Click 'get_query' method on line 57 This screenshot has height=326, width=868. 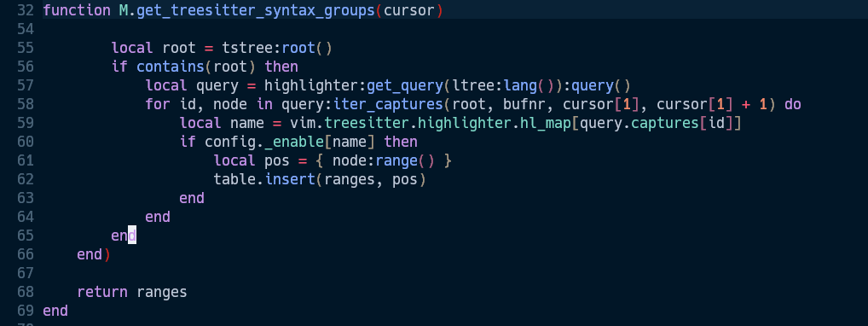[405, 86]
